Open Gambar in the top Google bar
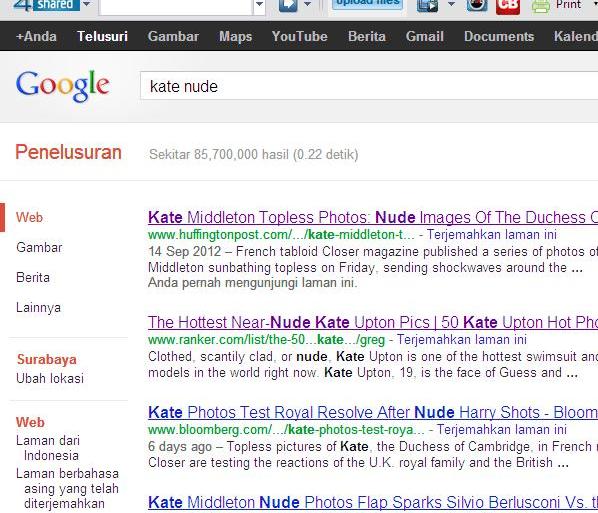This screenshot has width=598, height=513. click(173, 36)
